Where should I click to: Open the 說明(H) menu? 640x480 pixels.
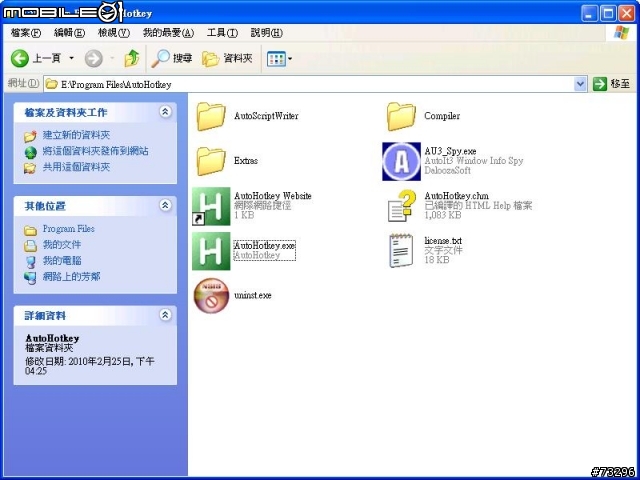click(x=267, y=33)
